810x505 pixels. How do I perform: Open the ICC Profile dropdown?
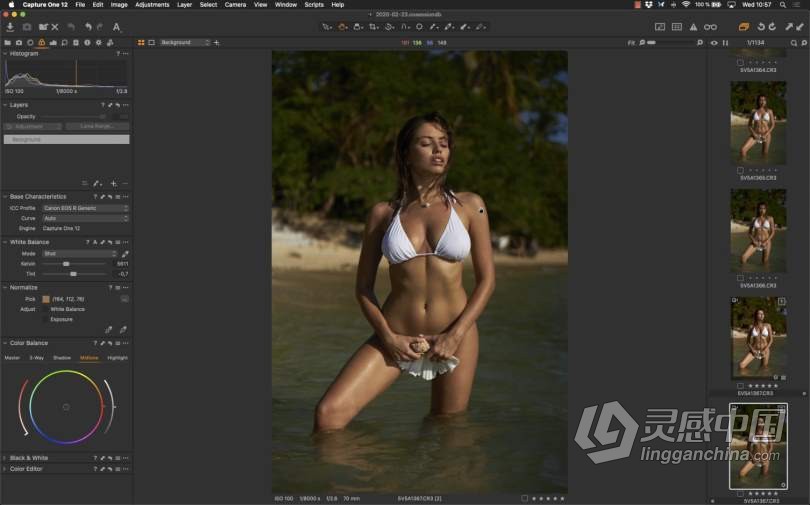coord(85,208)
